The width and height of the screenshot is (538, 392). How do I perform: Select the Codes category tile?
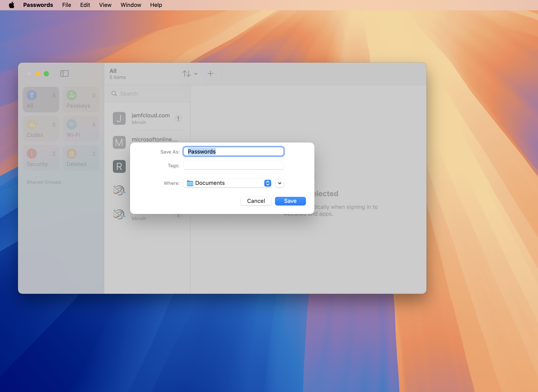click(x=41, y=129)
